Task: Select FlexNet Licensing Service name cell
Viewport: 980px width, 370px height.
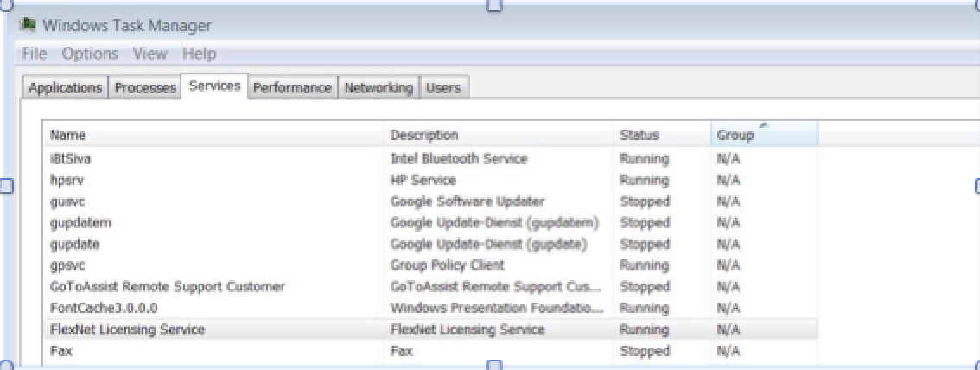Action: 128,329
